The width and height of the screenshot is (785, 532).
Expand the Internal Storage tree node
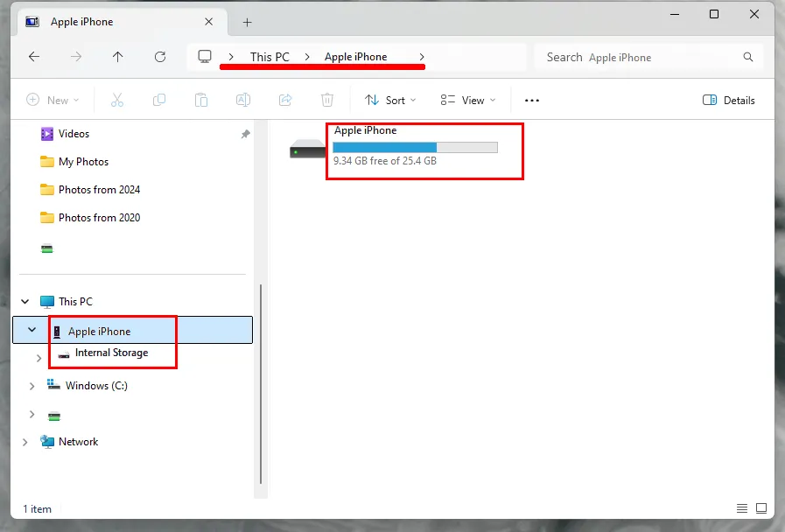point(39,358)
